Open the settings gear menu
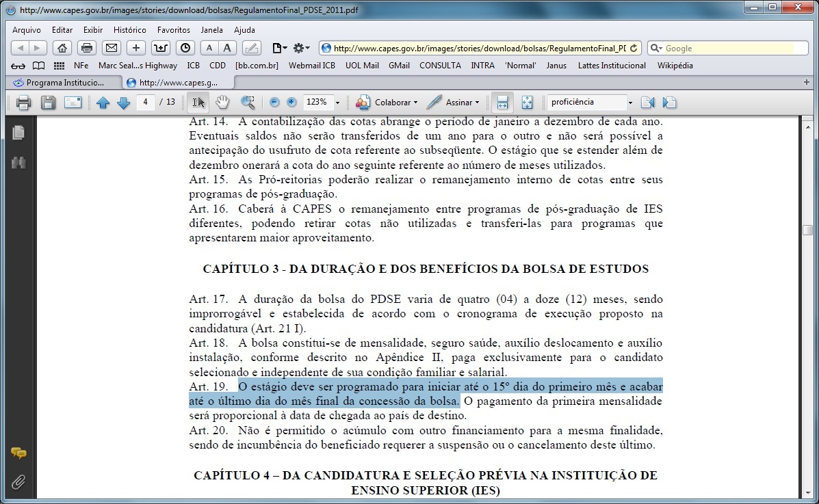 pos(301,48)
